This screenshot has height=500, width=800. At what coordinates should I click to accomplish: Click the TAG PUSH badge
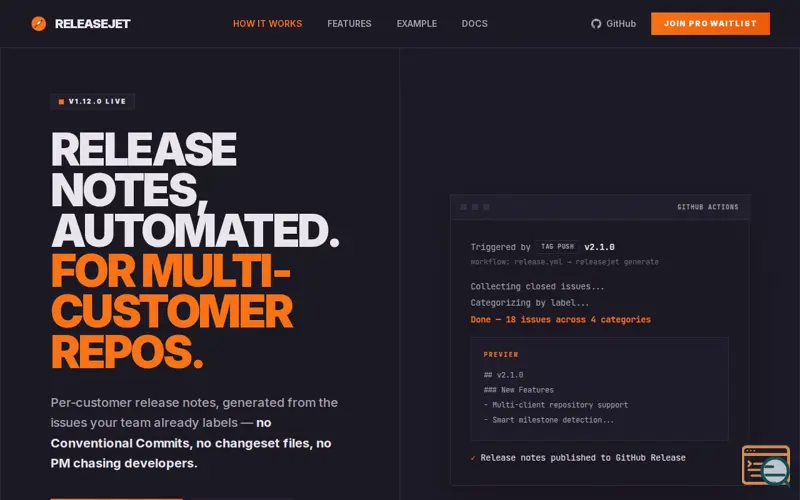coord(557,246)
